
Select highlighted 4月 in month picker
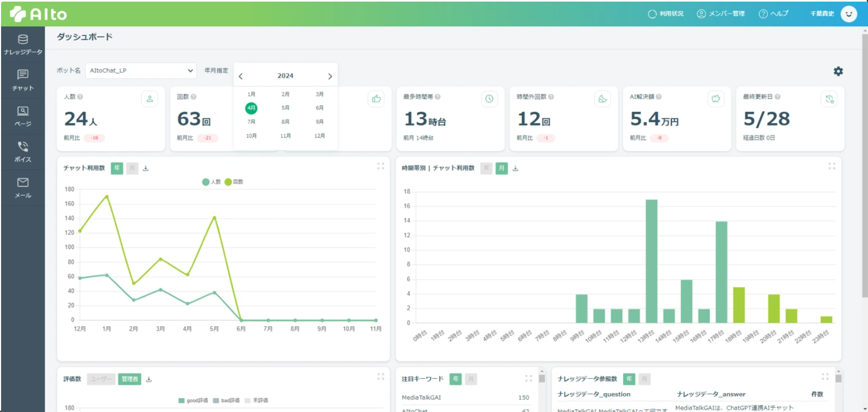click(x=251, y=108)
